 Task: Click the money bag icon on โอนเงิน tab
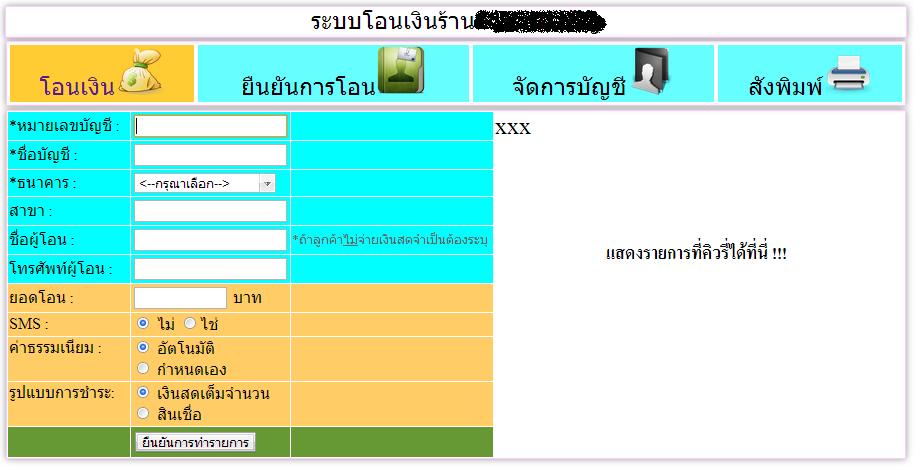140,71
